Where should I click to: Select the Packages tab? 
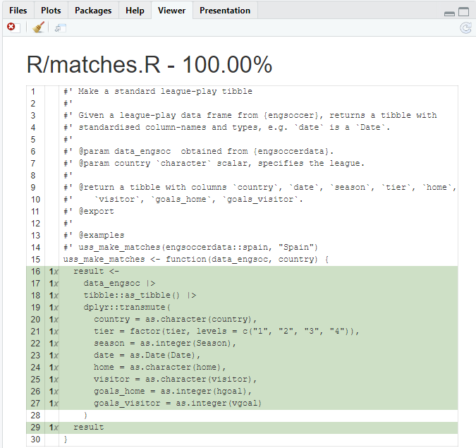(x=93, y=11)
